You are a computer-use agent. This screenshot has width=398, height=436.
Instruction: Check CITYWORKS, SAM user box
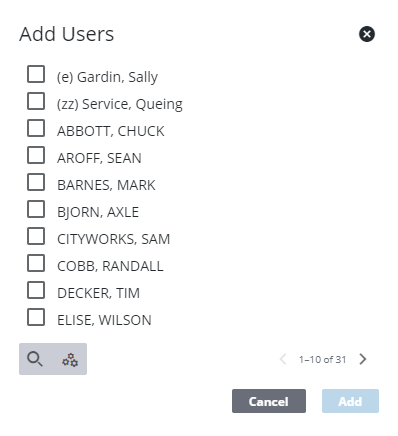36,236
